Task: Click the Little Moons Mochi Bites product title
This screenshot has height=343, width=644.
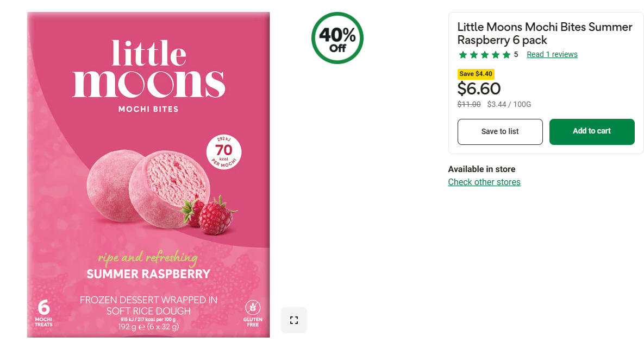Action: (545, 33)
